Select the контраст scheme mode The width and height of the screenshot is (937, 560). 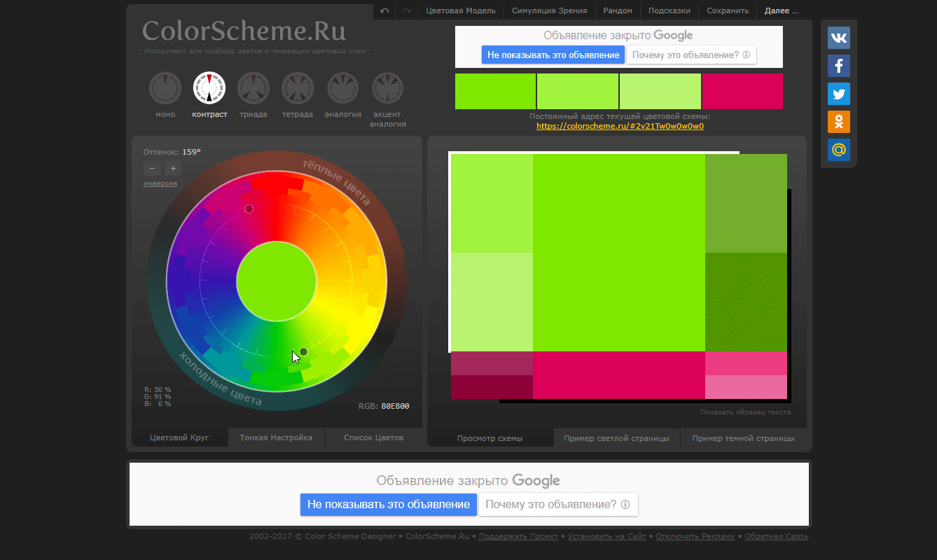click(x=209, y=87)
